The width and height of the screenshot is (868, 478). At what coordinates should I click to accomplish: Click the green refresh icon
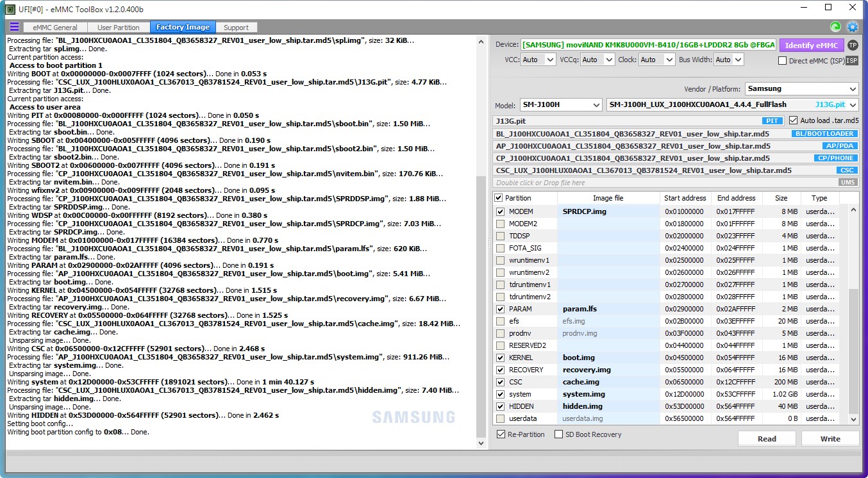(x=835, y=27)
